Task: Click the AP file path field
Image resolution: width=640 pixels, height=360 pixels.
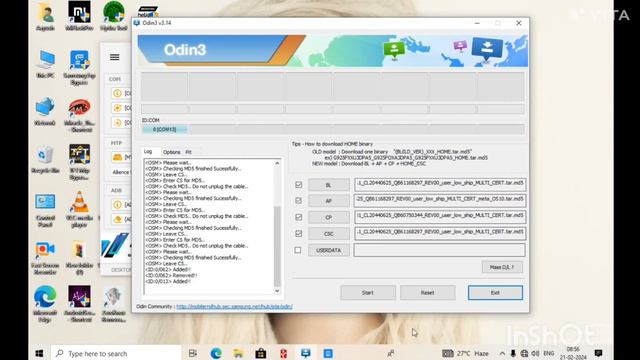Action: tap(440, 200)
